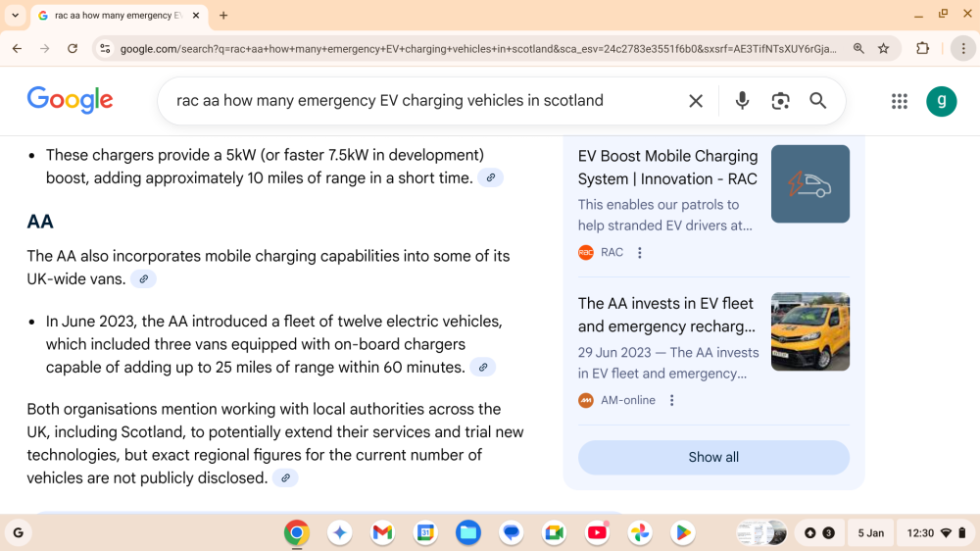Reload the current page
This screenshot has height=551, width=980.
[73, 48]
